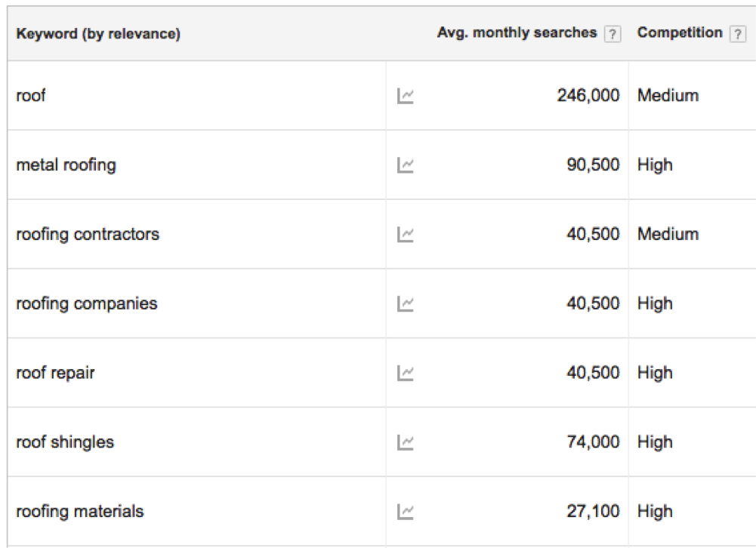
Task: Select the "roof" keyword text
Action: (x=31, y=96)
